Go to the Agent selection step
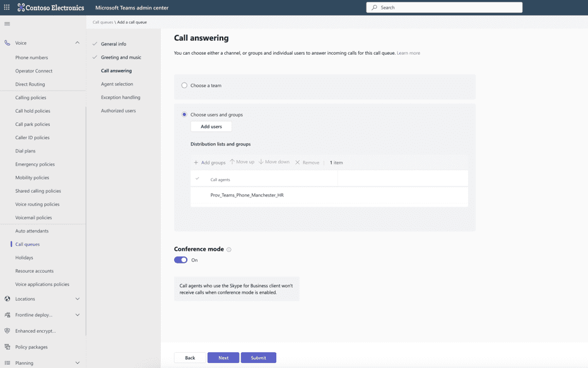This screenshot has height=368, width=588. tap(117, 84)
